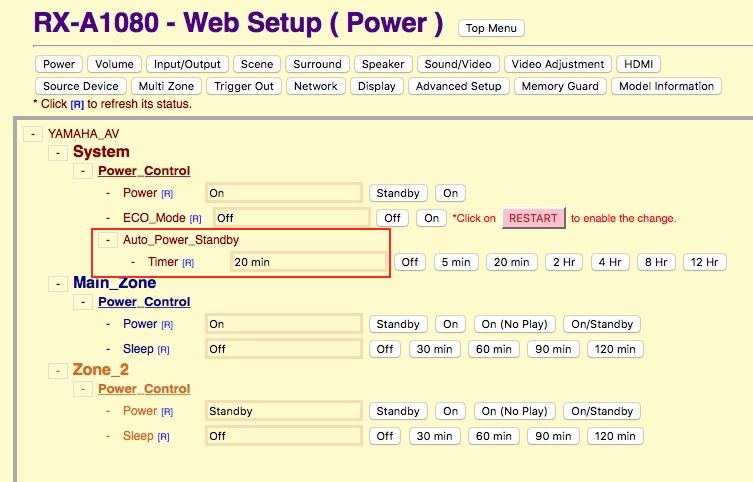
Task: Open the Power page in navigation bar
Action: pyautogui.click(x=59, y=64)
